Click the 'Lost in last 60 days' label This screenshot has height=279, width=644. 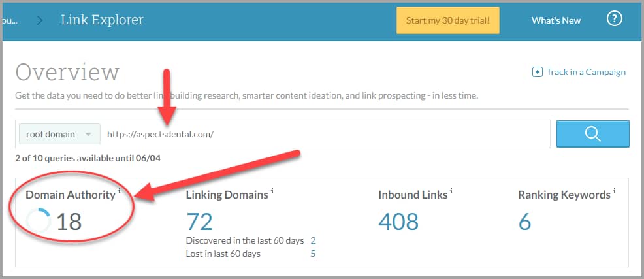(x=223, y=254)
